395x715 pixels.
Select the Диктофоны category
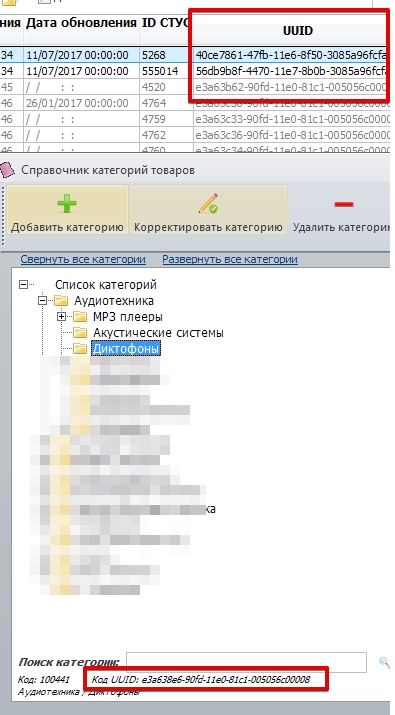pyautogui.click(x=125, y=348)
